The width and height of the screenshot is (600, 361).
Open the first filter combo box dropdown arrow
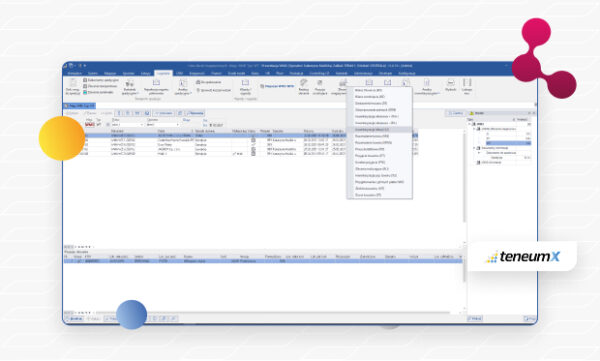pyautogui.click(x=142, y=125)
